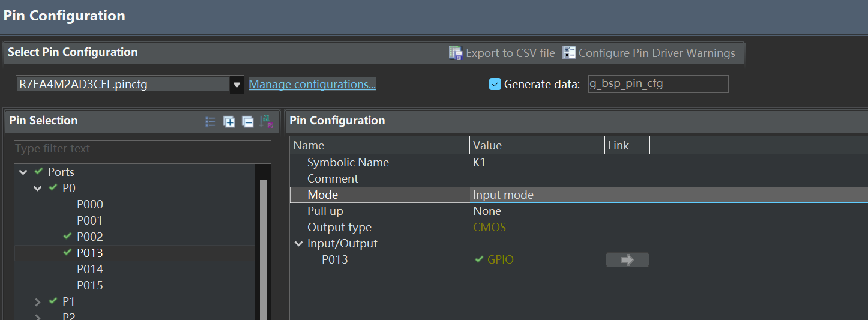Expand the P1 port node
Screen dimensions: 868x320
pos(37,301)
